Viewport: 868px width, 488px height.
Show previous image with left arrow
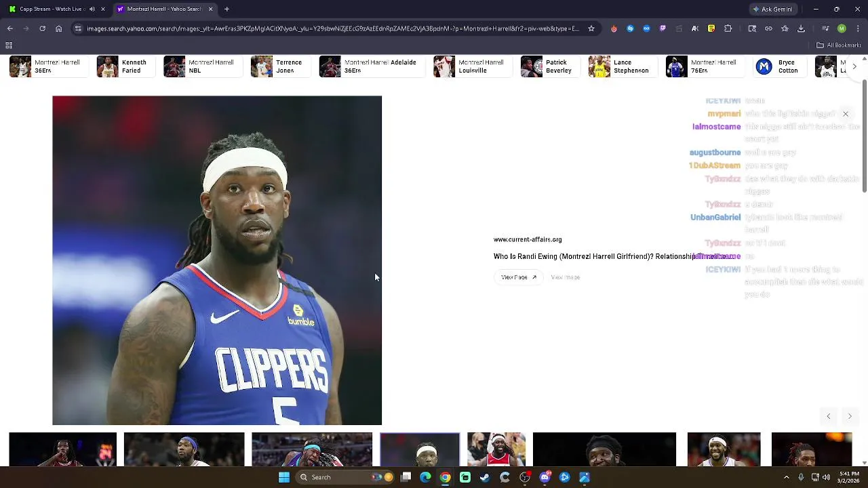tap(829, 416)
